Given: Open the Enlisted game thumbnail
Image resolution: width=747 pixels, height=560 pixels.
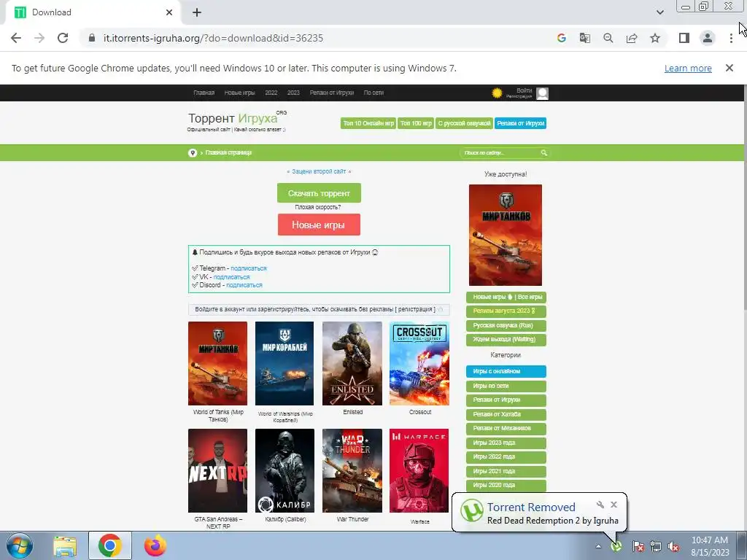Looking at the screenshot, I should click(352, 363).
